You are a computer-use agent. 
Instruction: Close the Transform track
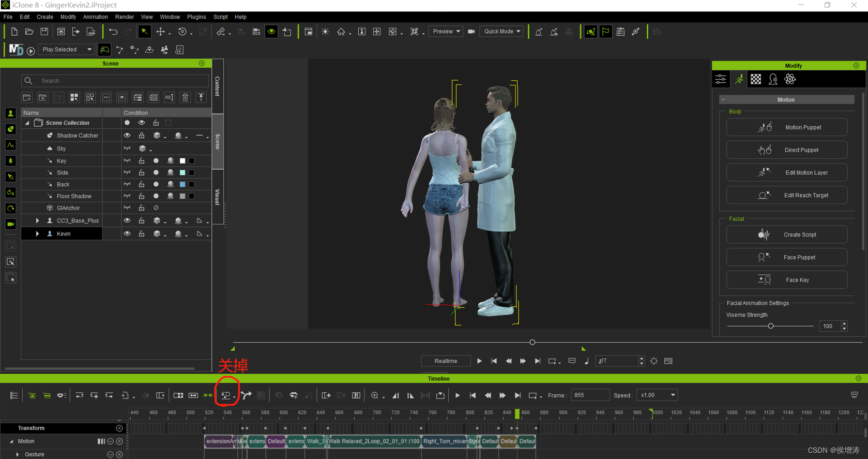click(119, 428)
